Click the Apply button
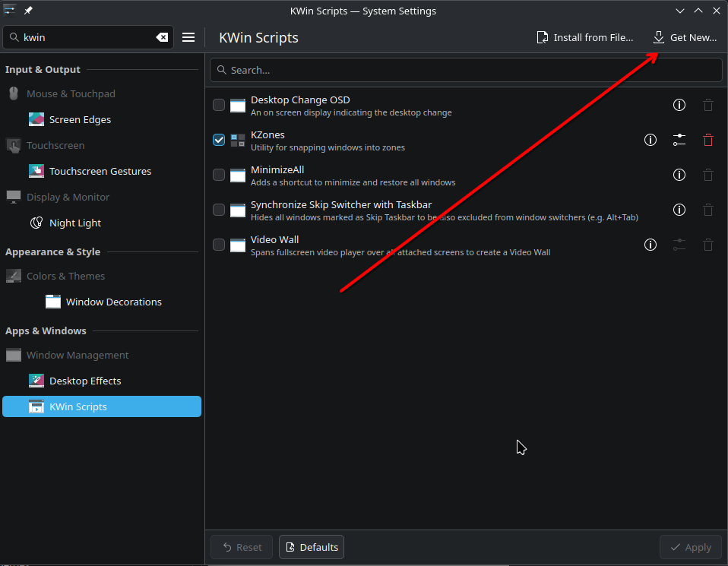 pos(691,547)
